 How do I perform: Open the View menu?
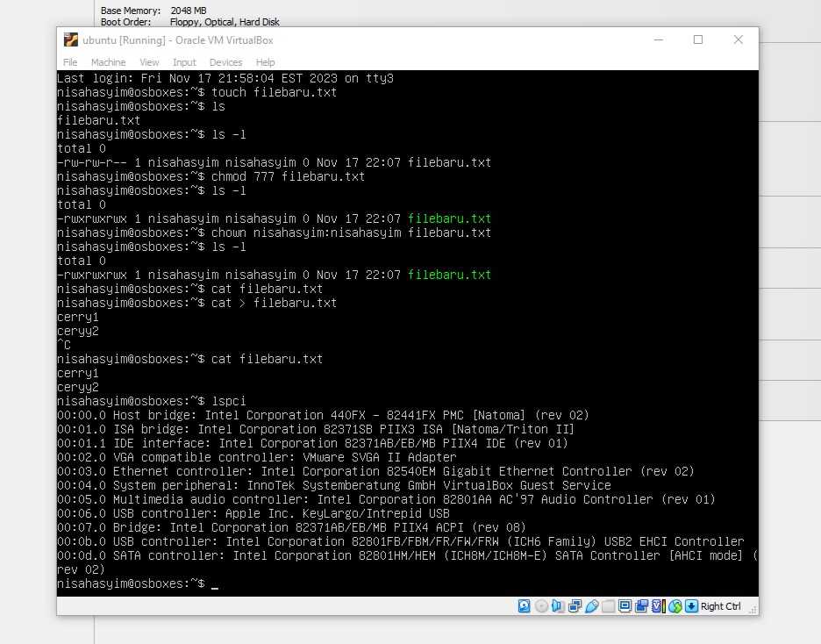(149, 62)
